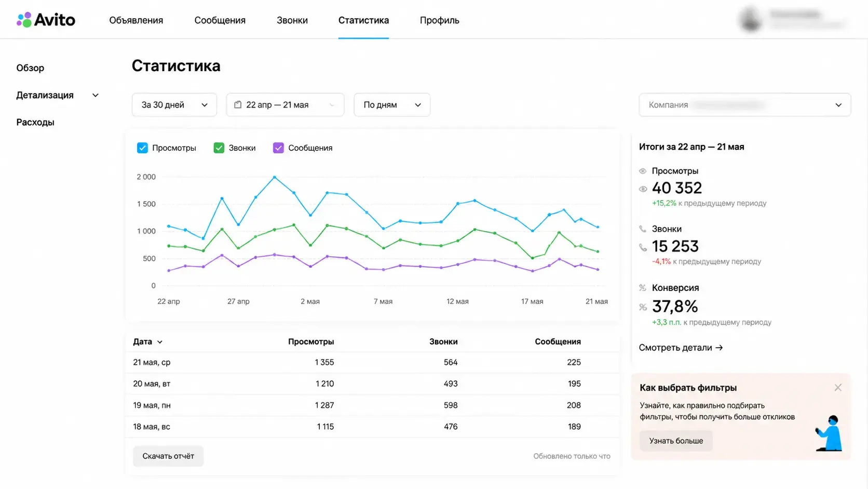Switch to the Звонки tab
Viewport: 868px width, 489px height.
292,20
